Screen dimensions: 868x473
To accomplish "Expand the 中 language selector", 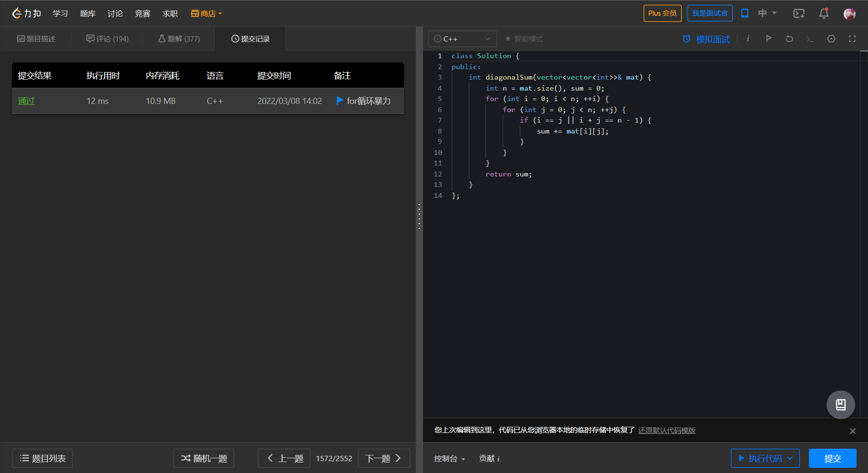I will pos(767,13).
